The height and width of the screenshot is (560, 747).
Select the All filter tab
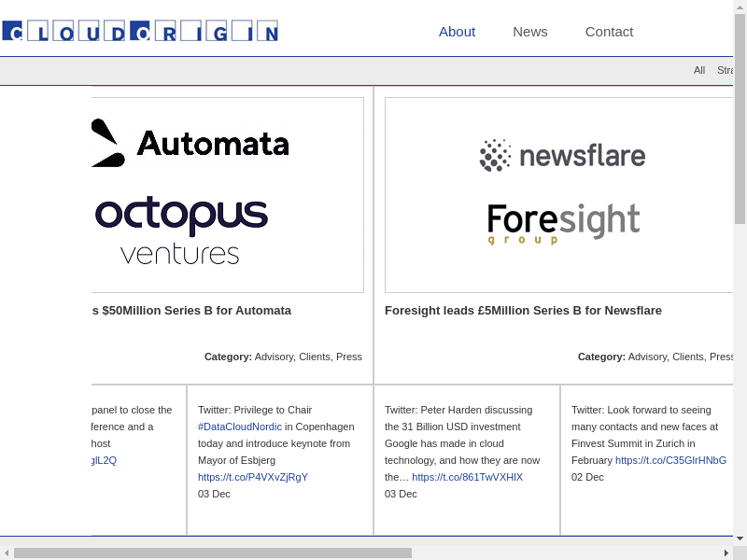[699, 70]
